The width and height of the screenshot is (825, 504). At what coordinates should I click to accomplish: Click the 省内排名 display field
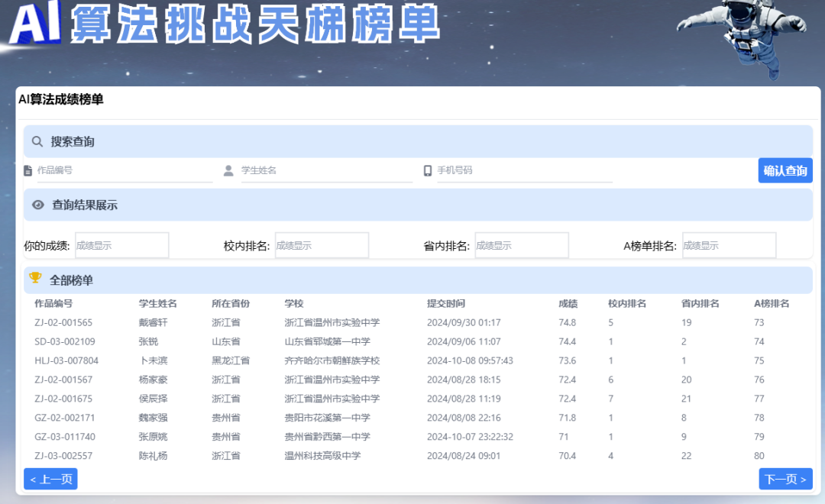[522, 245]
